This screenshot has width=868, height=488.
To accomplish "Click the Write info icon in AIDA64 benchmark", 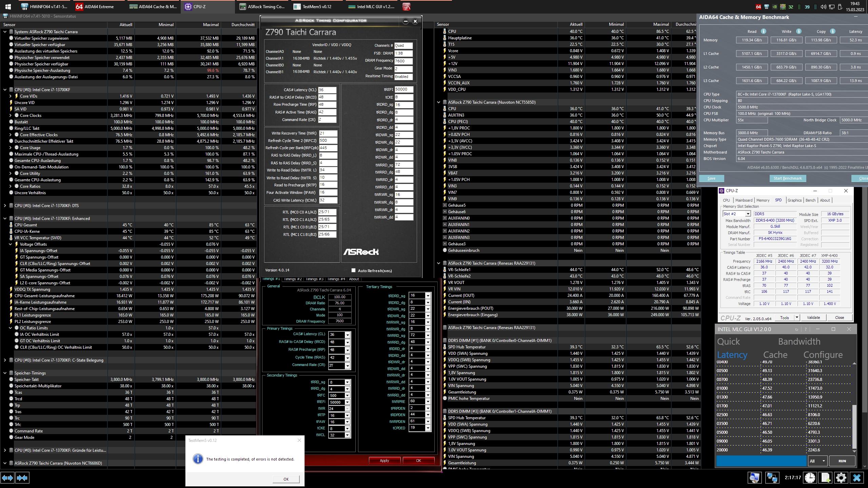I will [x=798, y=31].
